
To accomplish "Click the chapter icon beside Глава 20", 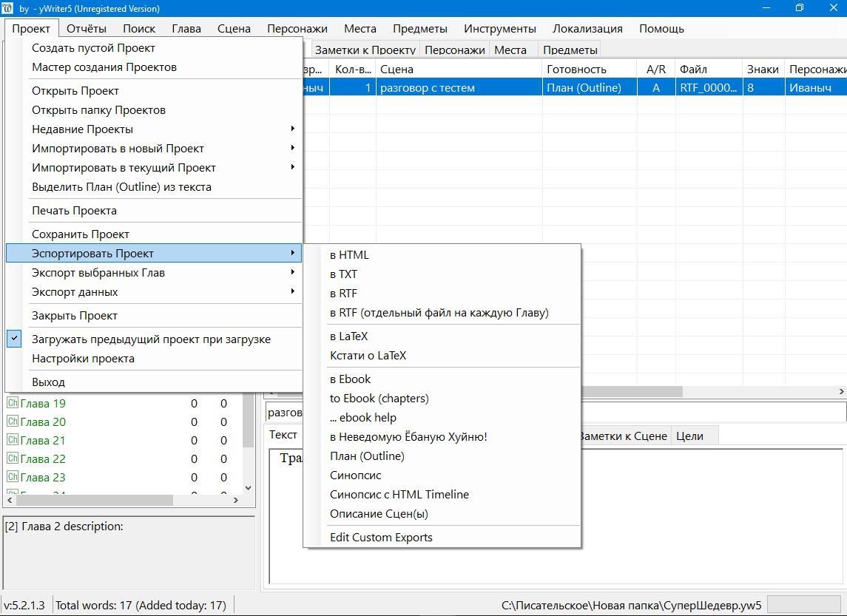I will (x=12, y=422).
